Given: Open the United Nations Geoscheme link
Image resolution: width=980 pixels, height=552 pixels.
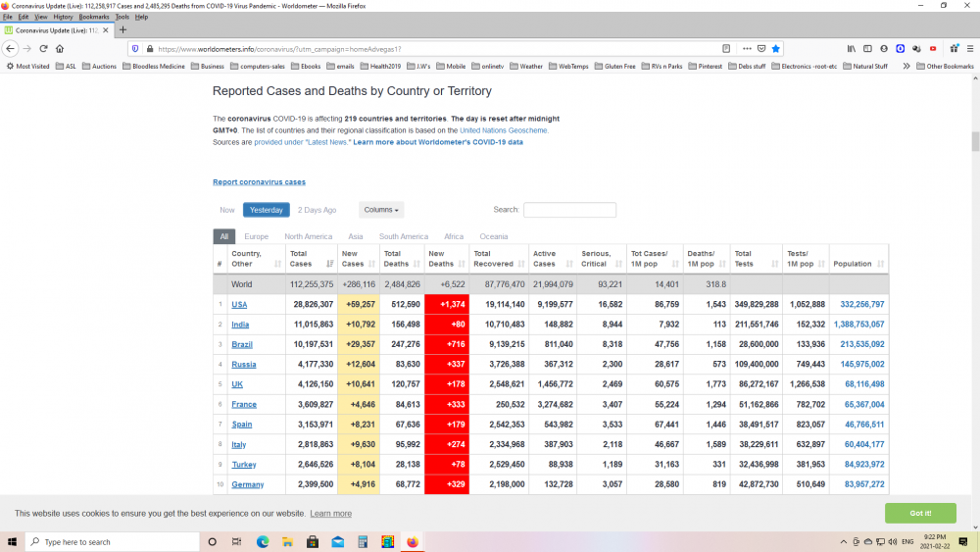Looking at the screenshot, I should (x=503, y=130).
